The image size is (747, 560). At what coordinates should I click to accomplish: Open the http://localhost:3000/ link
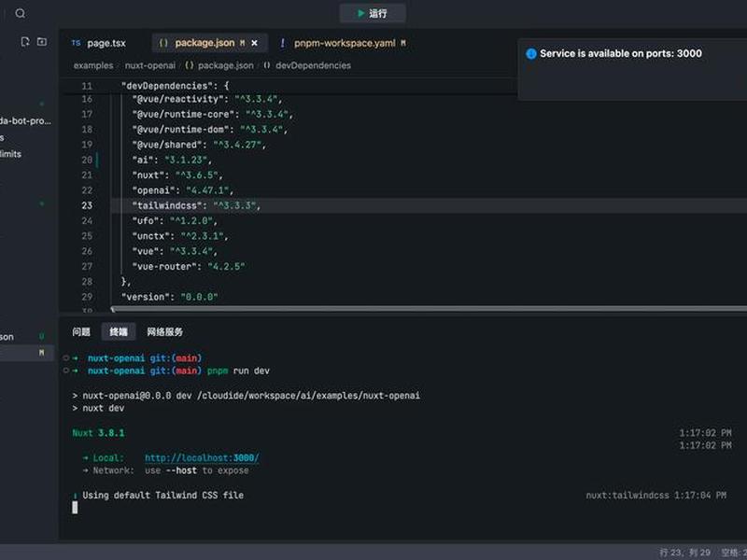202,458
